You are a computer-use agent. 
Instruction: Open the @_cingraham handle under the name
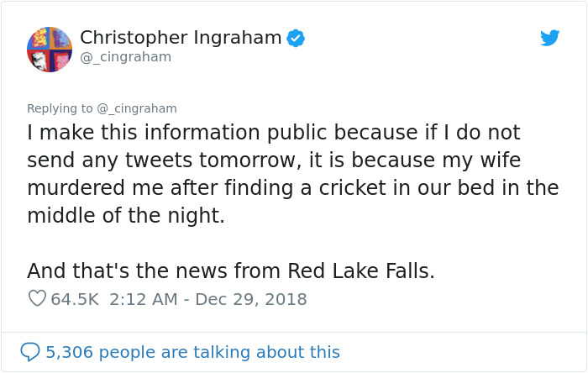(x=125, y=57)
